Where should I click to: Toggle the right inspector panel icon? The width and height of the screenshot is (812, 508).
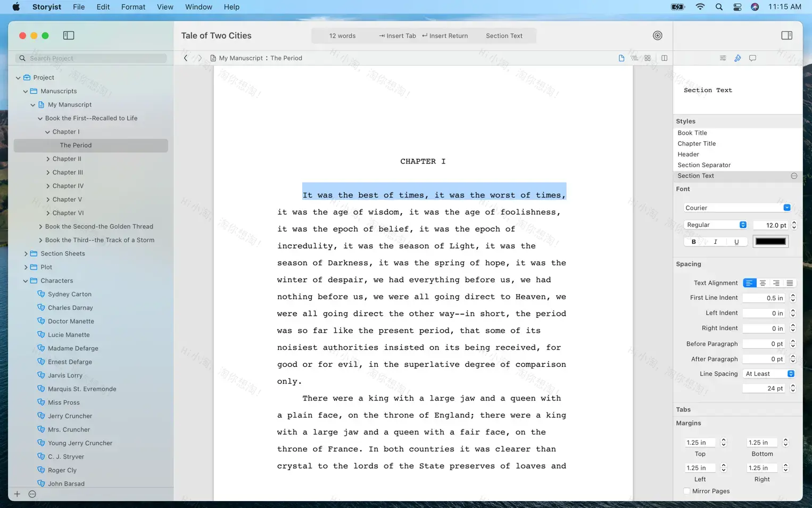click(x=786, y=35)
